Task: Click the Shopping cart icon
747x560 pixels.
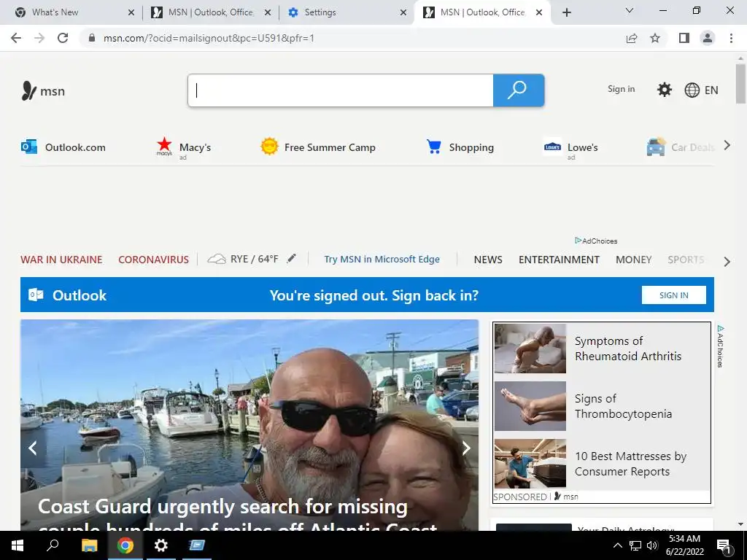Action: tap(433, 147)
